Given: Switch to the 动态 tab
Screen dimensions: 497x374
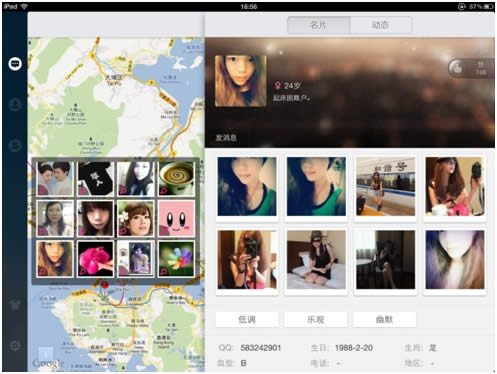Looking at the screenshot, I should click(381, 25).
